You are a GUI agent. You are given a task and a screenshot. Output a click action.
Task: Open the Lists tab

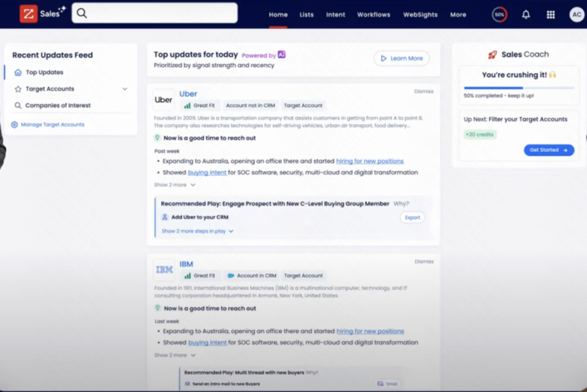pyautogui.click(x=306, y=15)
